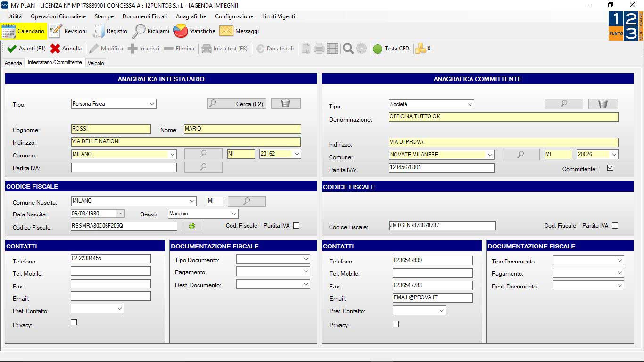Viewport: 644px width, 362px height.
Task: Open Comune dropdown NOVATE MILANESE
Action: click(490, 155)
